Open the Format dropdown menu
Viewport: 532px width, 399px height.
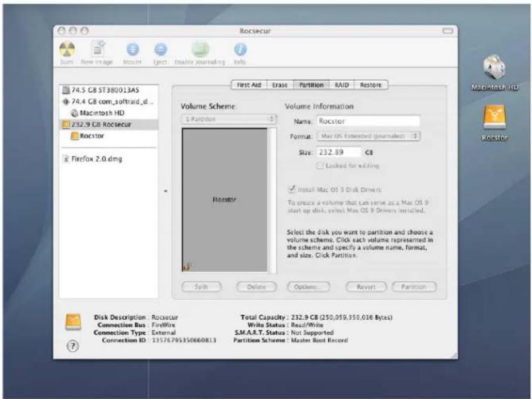(x=368, y=136)
